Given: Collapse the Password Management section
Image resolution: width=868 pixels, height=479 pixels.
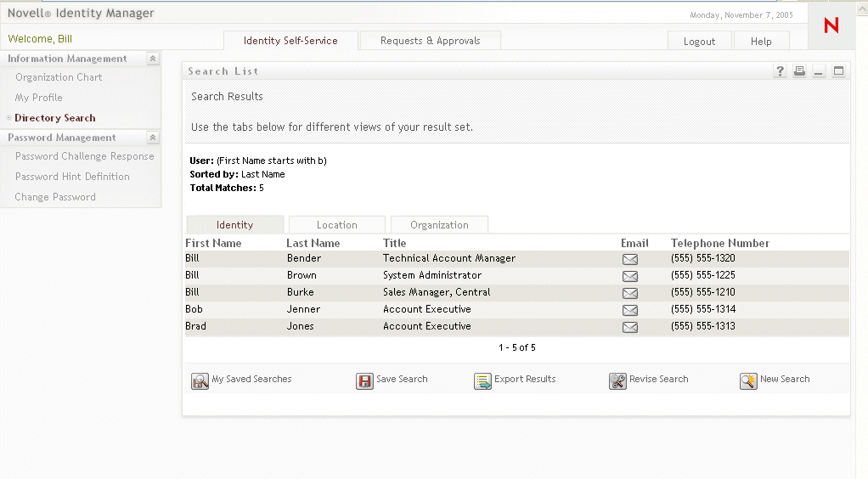Looking at the screenshot, I should point(152,138).
